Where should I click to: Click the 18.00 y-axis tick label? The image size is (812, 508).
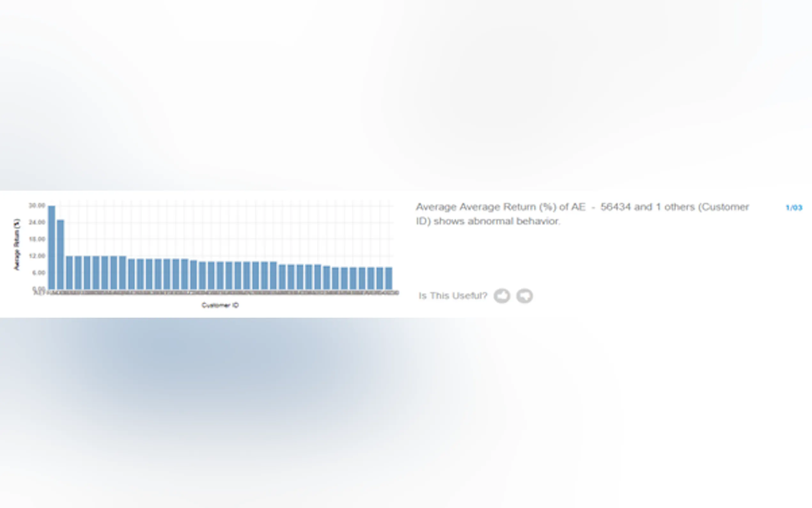click(x=37, y=239)
